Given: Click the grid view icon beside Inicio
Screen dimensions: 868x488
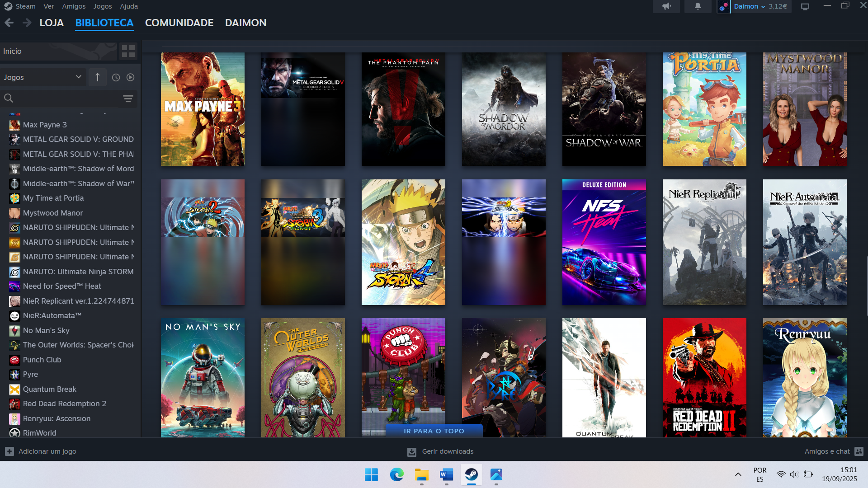Looking at the screenshot, I should (128, 51).
